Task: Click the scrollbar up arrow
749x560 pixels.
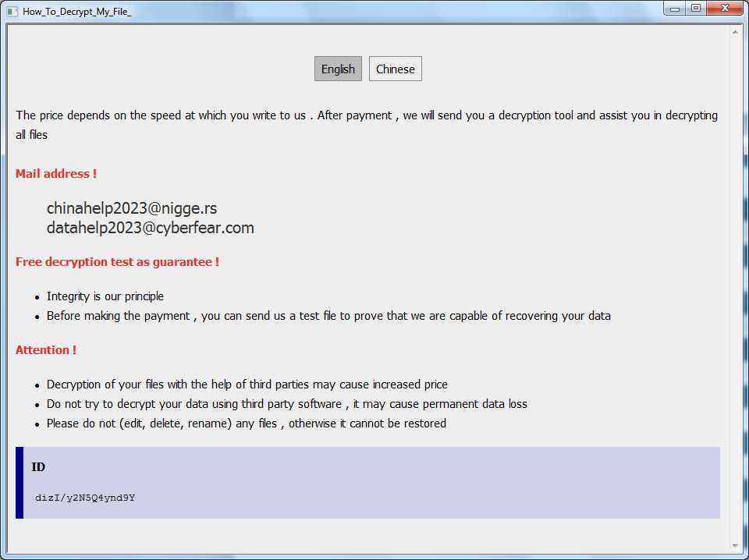Action: pyautogui.click(x=735, y=32)
